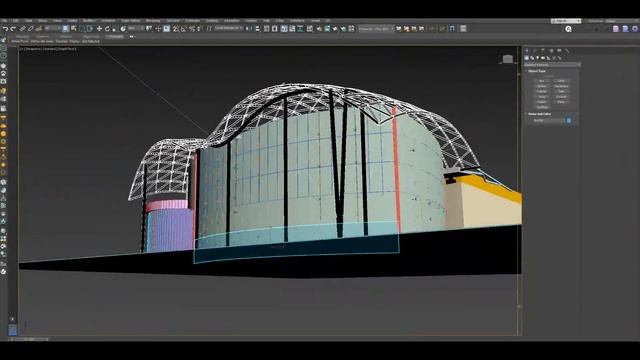Open the Modifiers menu
Viewport: 640px width, 360px height.
pyautogui.click(x=89, y=20)
